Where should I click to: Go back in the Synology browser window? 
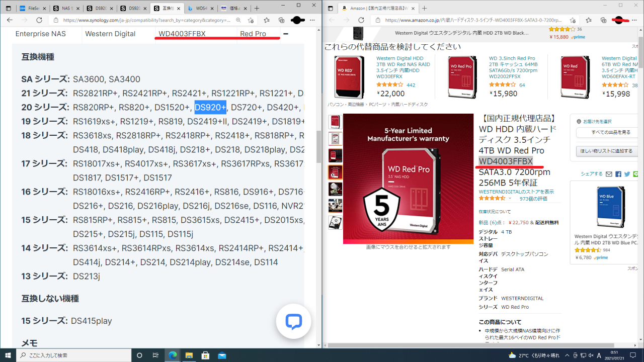(10, 20)
